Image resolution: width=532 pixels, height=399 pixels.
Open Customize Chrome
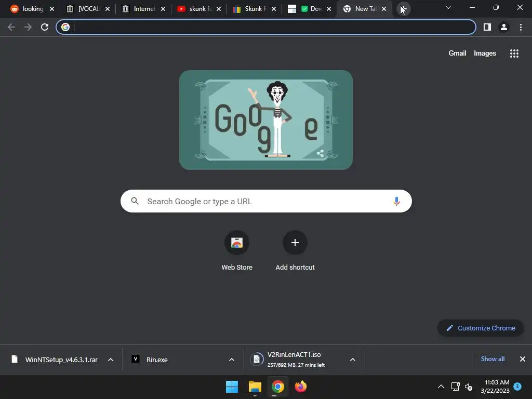coord(481,328)
